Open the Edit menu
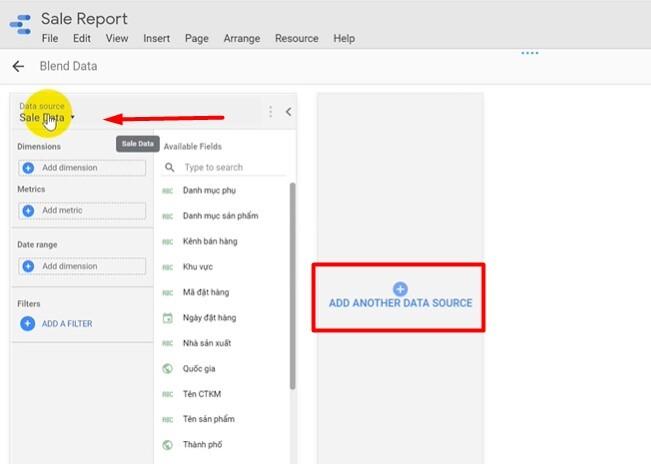The image size is (651, 464). click(x=82, y=38)
